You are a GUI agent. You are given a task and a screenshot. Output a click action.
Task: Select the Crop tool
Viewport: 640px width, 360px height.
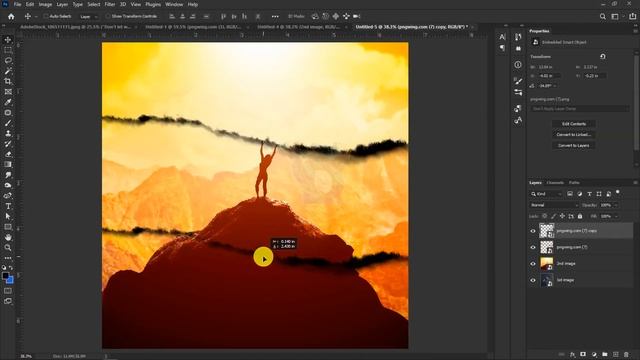pyautogui.click(x=8, y=81)
